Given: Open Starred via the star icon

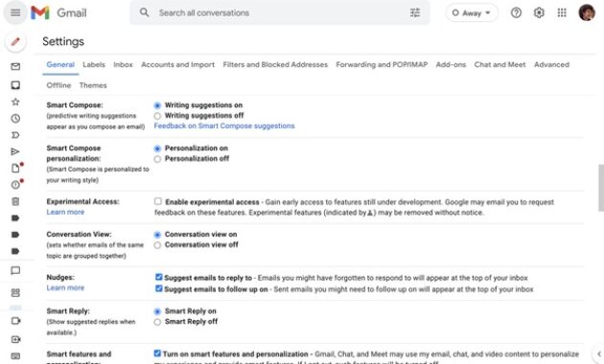Looking at the screenshot, I should click(15, 102).
